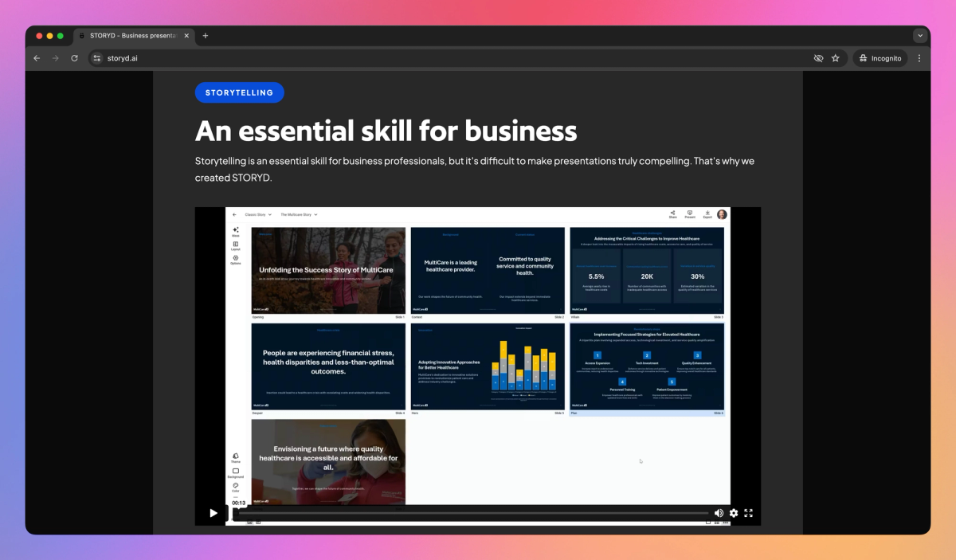Viewport: 956px width, 560px height.
Task: Click the blue STORYTELLING badge
Action: [240, 92]
